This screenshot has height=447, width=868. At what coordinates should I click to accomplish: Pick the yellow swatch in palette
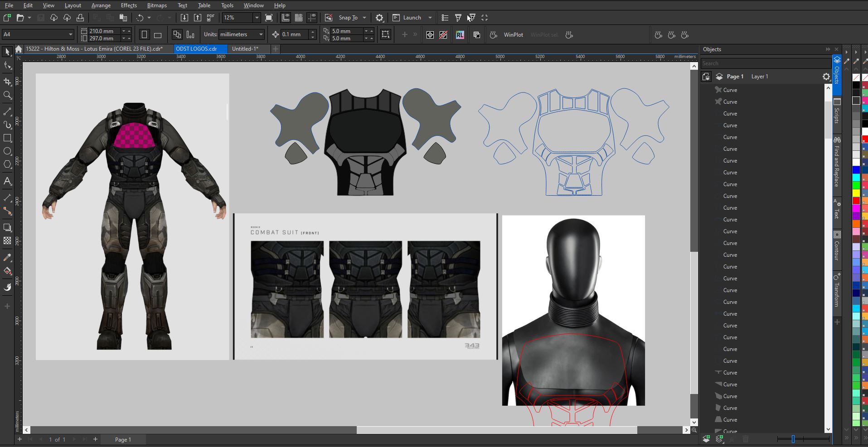[856, 193]
